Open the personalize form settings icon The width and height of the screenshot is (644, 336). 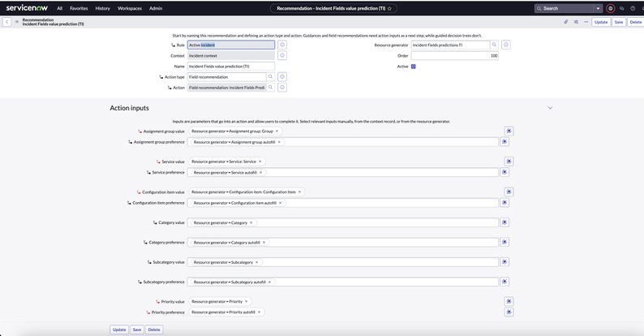coord(576,22)
